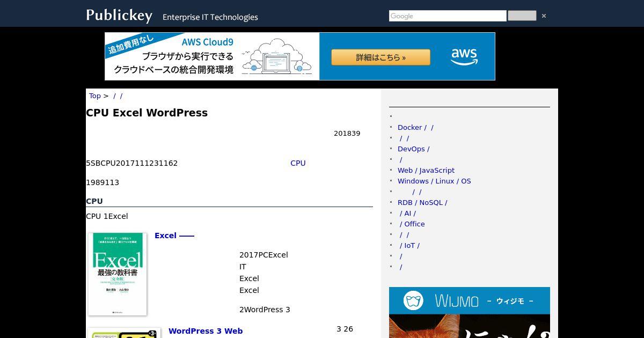Click the 2WordPress 3 text
644x338 pixels.
tap(265, 310)
